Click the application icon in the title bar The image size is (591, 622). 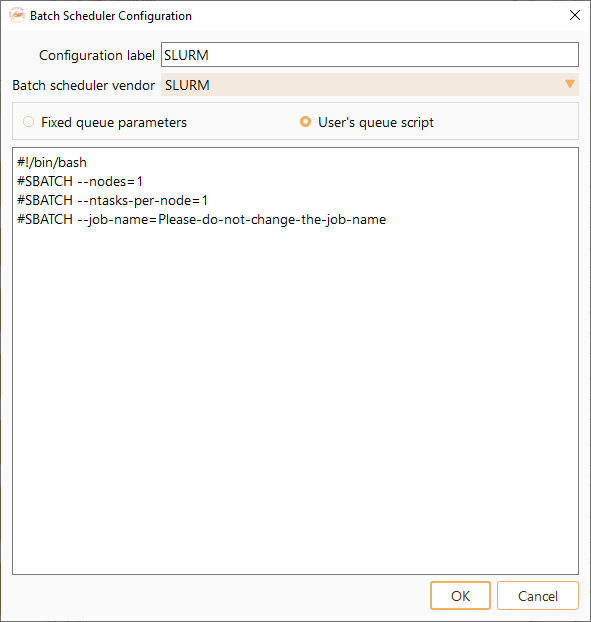tap(17, 15)
